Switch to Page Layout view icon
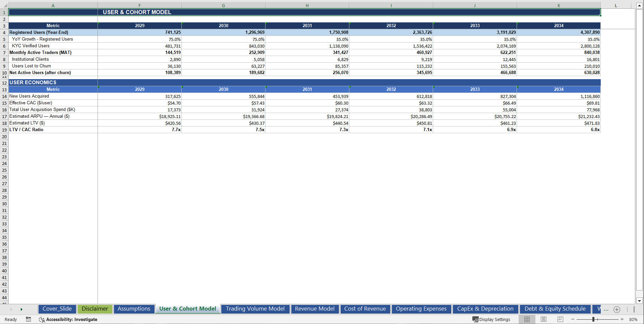This screenshot has width=644, height=324. (x=543, y=319)
